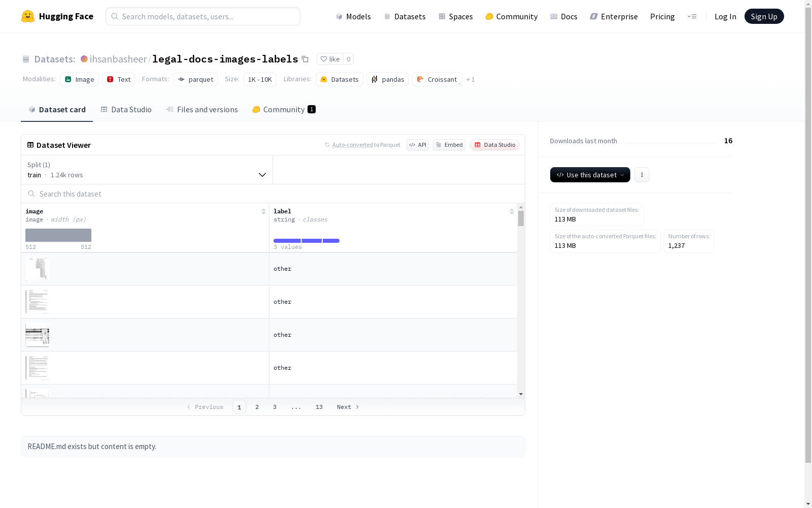Select the Datasets library tag
812x508 pixels.
click(x=340, y=79)
